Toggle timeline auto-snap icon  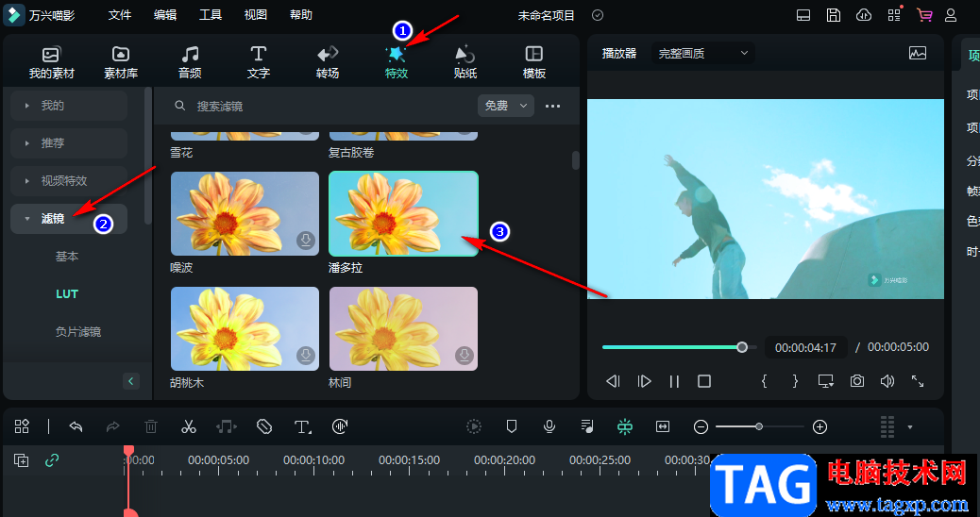[x=624, y=426]
